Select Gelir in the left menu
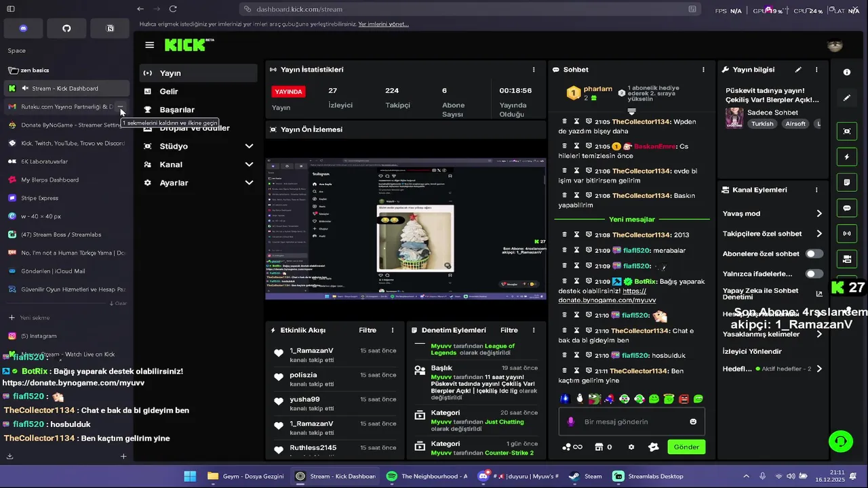Viewport: 868px width, 488px height. pyautogui.click(x=198, y=91)
